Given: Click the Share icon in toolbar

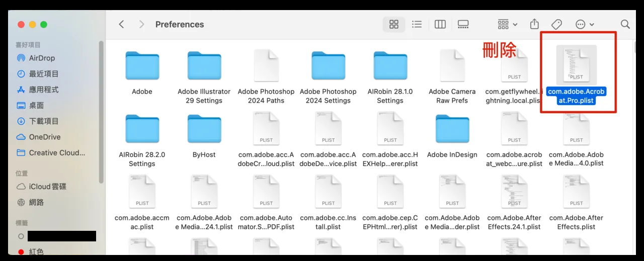Looking at the screenshot, I should click(534, 24).
